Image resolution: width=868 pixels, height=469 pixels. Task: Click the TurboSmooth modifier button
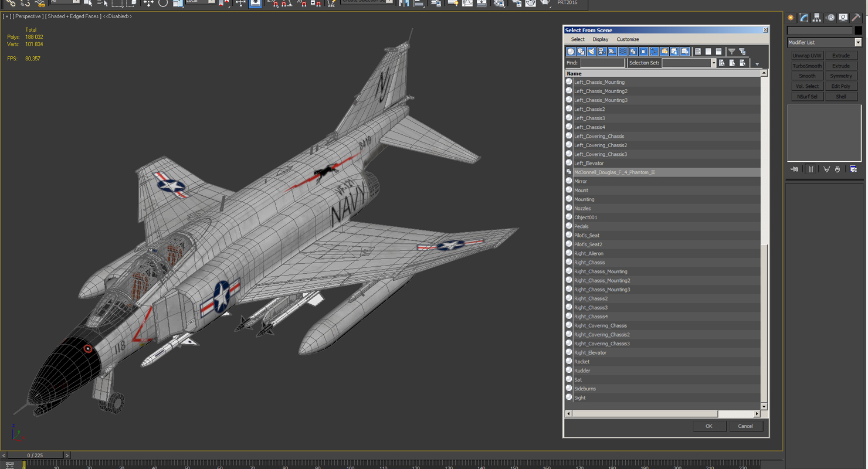[x=807, y=66]
